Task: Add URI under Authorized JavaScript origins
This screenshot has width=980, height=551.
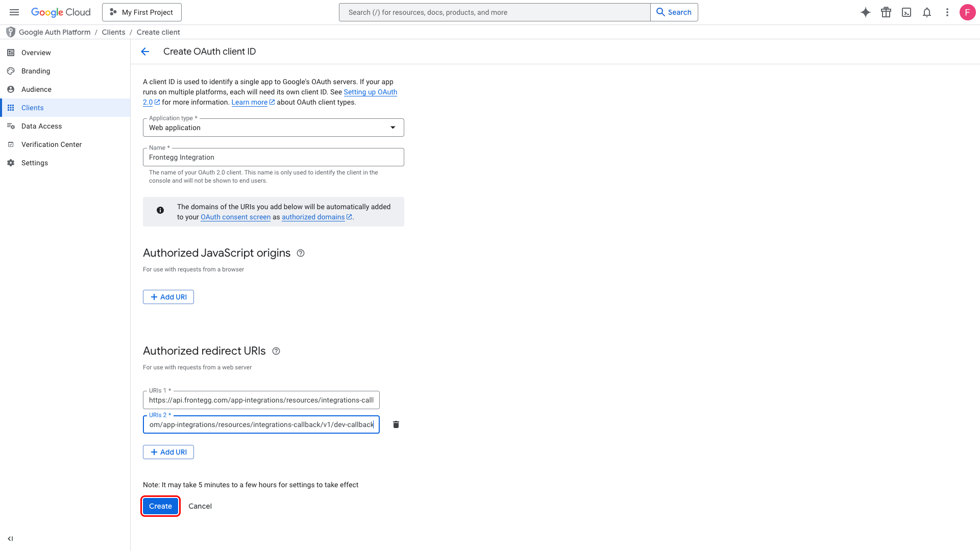Action: point(168,297)
